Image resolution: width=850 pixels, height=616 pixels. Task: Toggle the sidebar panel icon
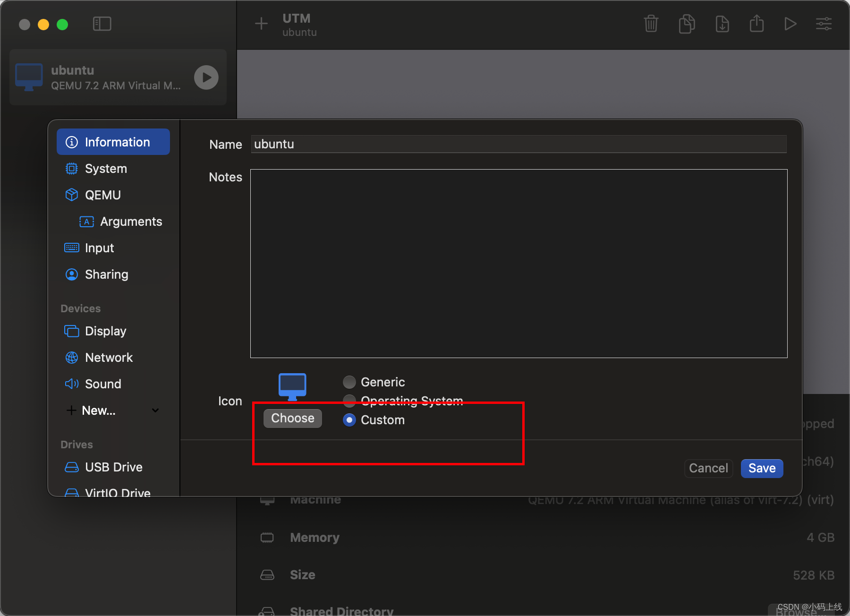[x=102, y=24]
